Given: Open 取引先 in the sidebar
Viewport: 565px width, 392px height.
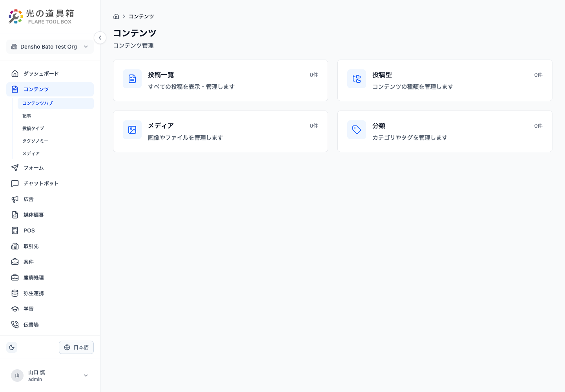Looking at the screenshot, I should [x=50, y=246].
